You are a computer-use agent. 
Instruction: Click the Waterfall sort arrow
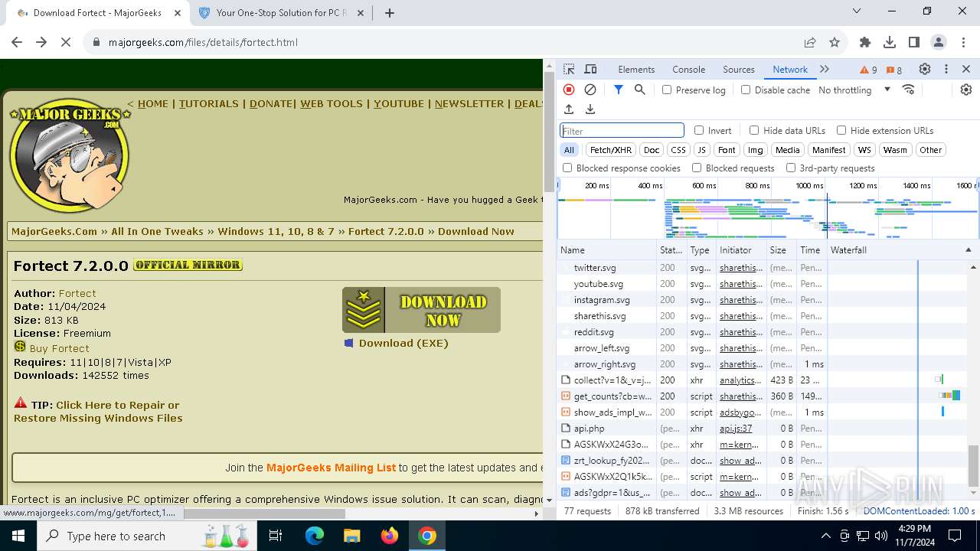click(x=968, y=250)
